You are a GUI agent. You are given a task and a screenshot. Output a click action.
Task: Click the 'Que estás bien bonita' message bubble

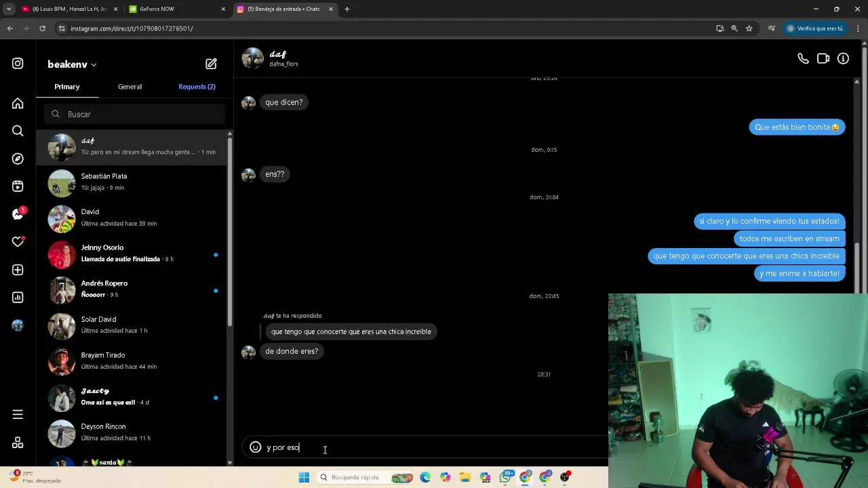797,127
